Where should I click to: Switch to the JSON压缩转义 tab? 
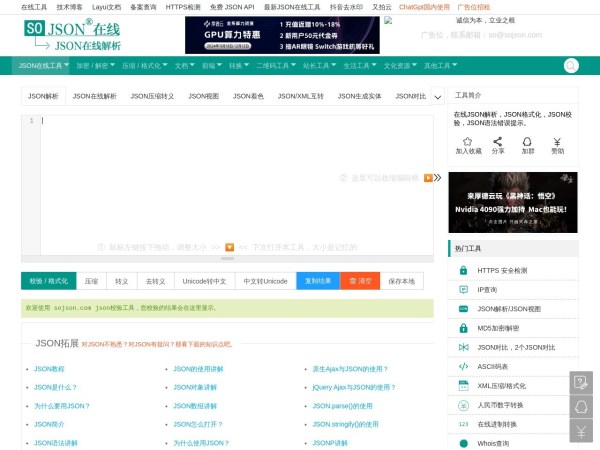coord(154,97)
